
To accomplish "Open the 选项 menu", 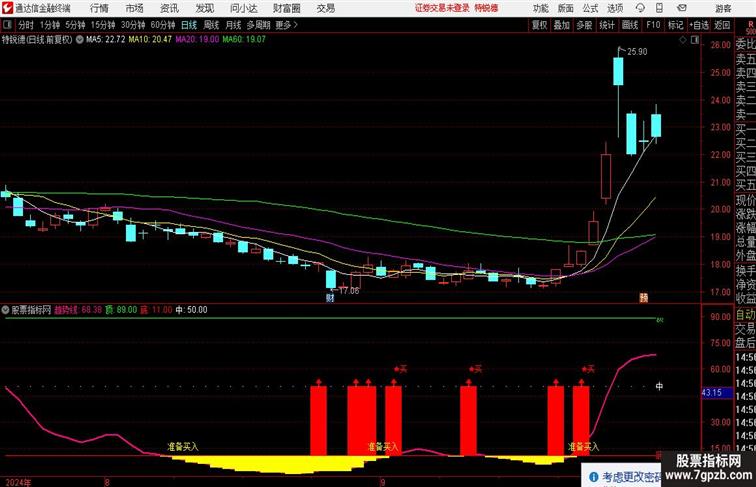I will [x=615, y=8].
